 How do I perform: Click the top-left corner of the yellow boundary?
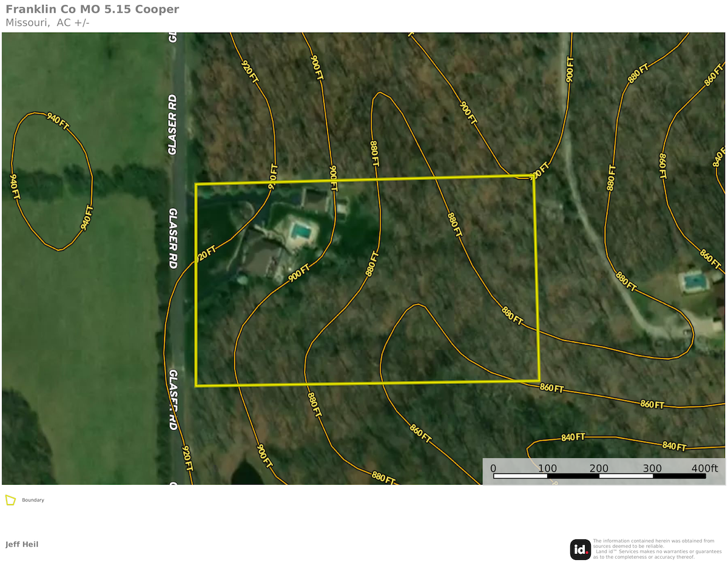(195, 184)
